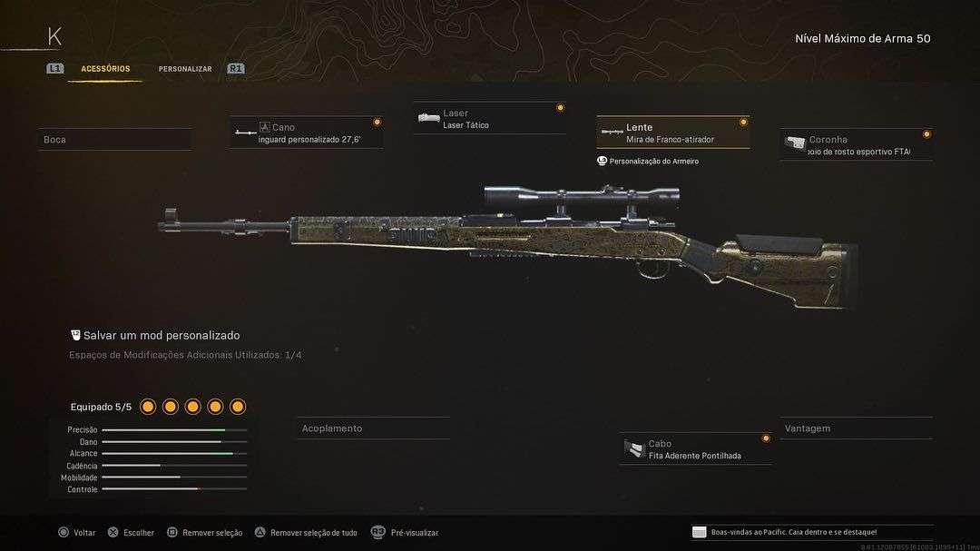Click the Lente sniper scope icon
Screen dimensions: 980x551
click(612, 132)
